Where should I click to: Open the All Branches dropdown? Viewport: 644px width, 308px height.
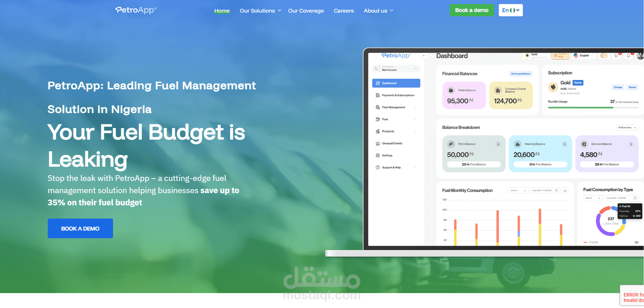627,127
